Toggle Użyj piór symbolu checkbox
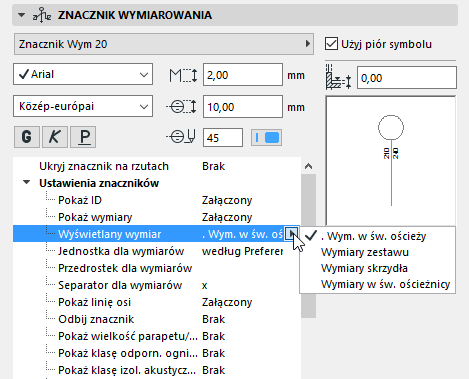 coord(331,44)
